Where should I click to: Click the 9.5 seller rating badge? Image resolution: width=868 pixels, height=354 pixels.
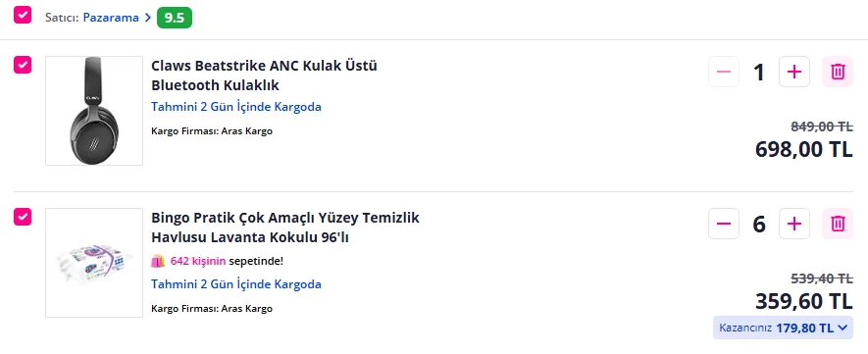pos(175,18)
